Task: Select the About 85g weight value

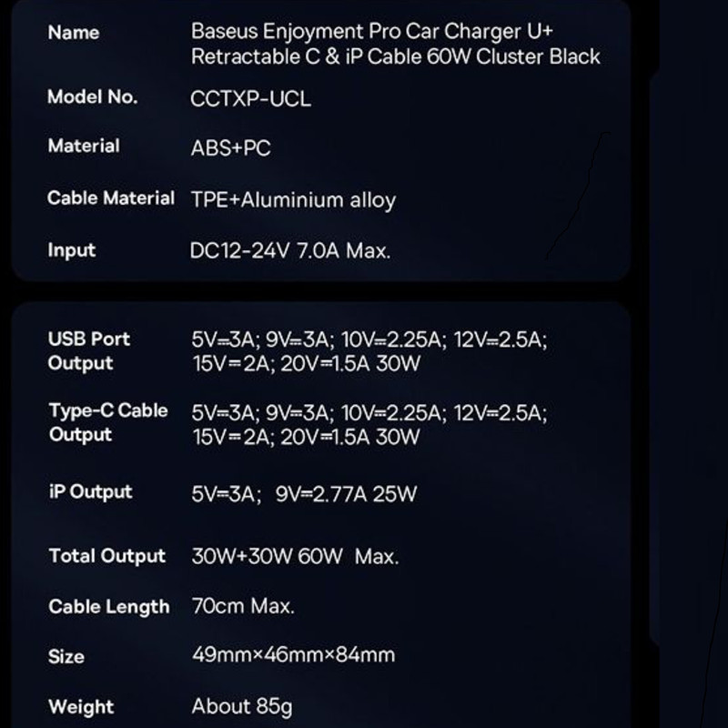Action: pyautogui.click(x=242, y=705)
